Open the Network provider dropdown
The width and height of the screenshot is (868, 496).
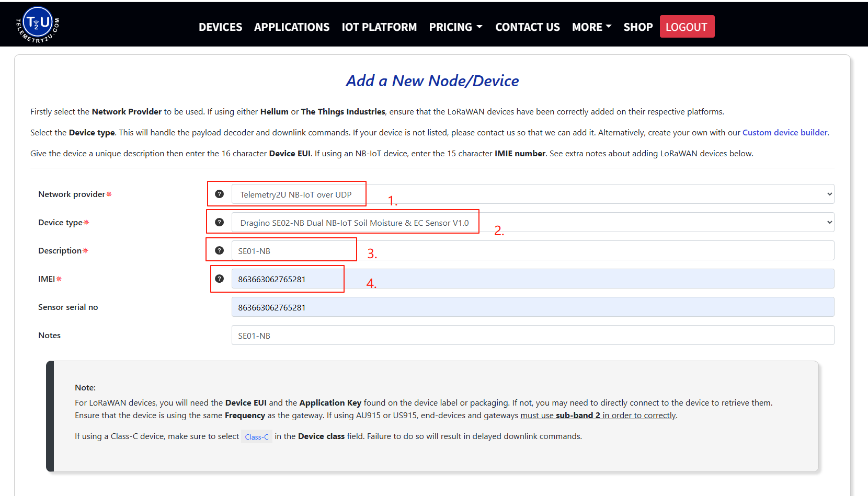pos(533,194)
